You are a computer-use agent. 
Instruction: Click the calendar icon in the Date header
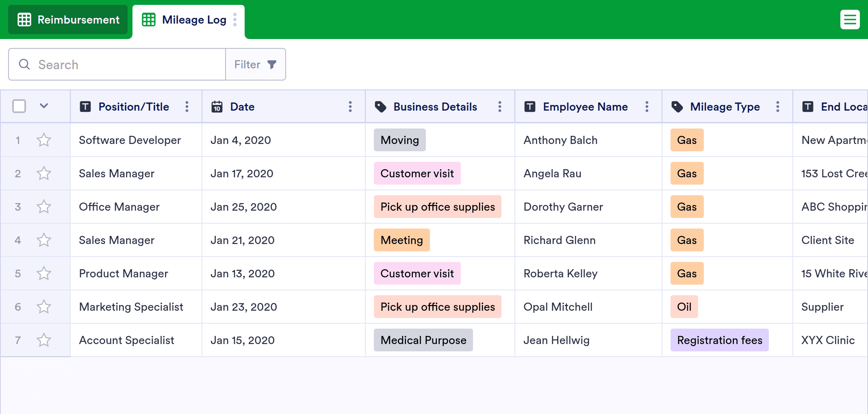pyautogui.click(x=217, y=107)
